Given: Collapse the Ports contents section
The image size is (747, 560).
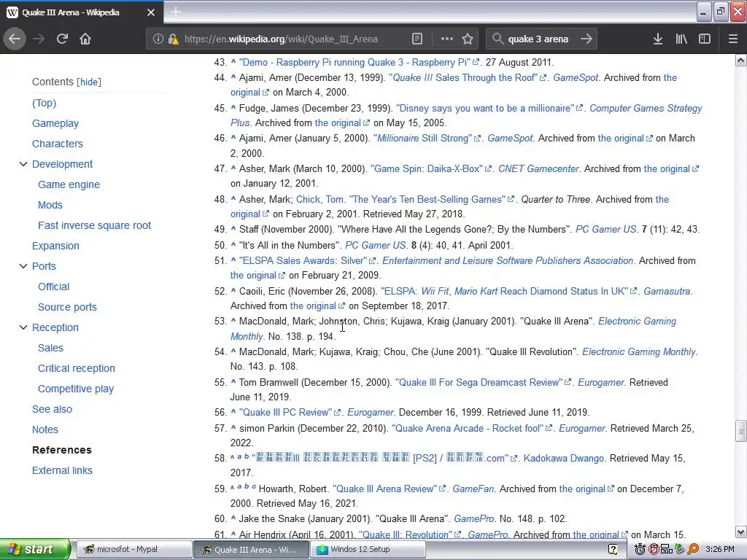Looking at the screenshot, I should [x=23, y=266].
